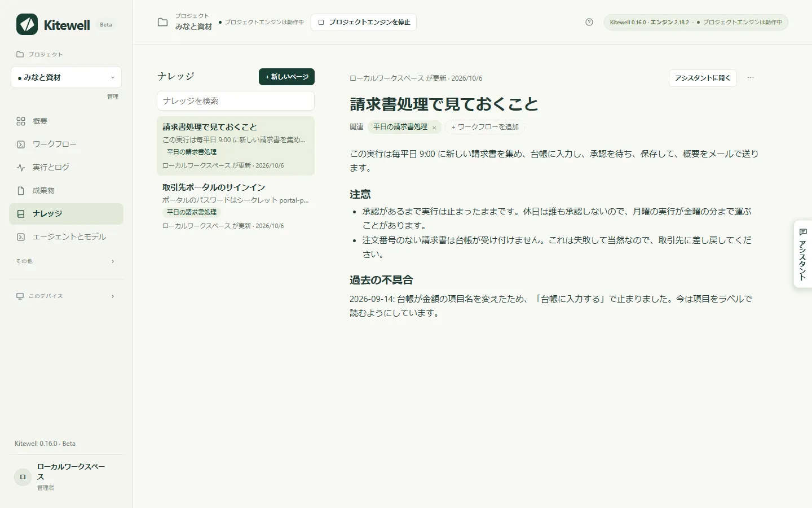
Task: Click the ナレッジを検索 search field
Action: 236,101
